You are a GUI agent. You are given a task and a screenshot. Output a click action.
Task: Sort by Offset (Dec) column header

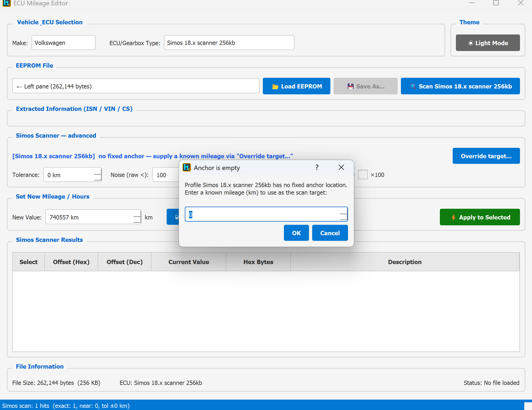tap(125, 262)
